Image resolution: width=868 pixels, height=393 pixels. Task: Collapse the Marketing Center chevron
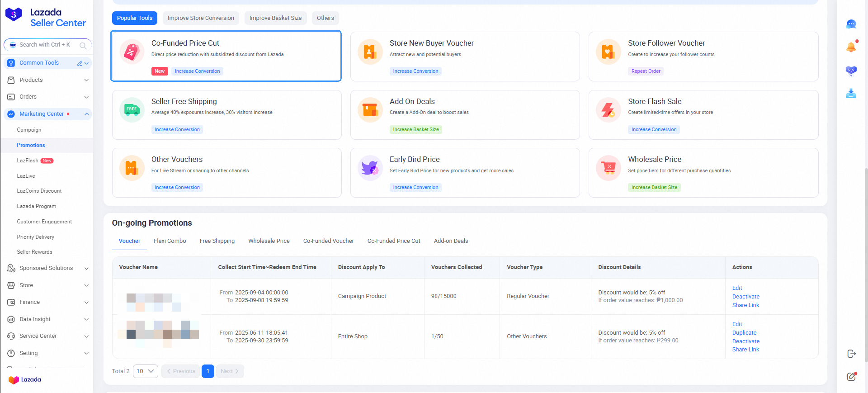[x=86, y=114]
